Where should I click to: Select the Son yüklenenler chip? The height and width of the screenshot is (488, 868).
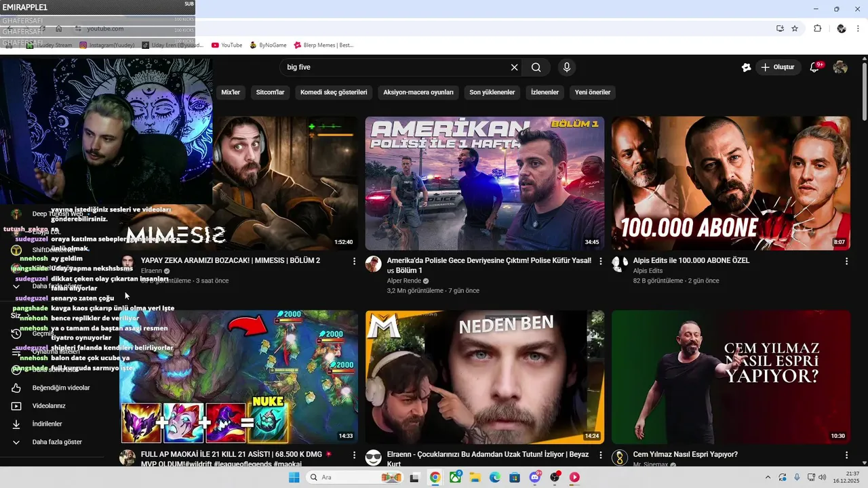coord(492,92)
